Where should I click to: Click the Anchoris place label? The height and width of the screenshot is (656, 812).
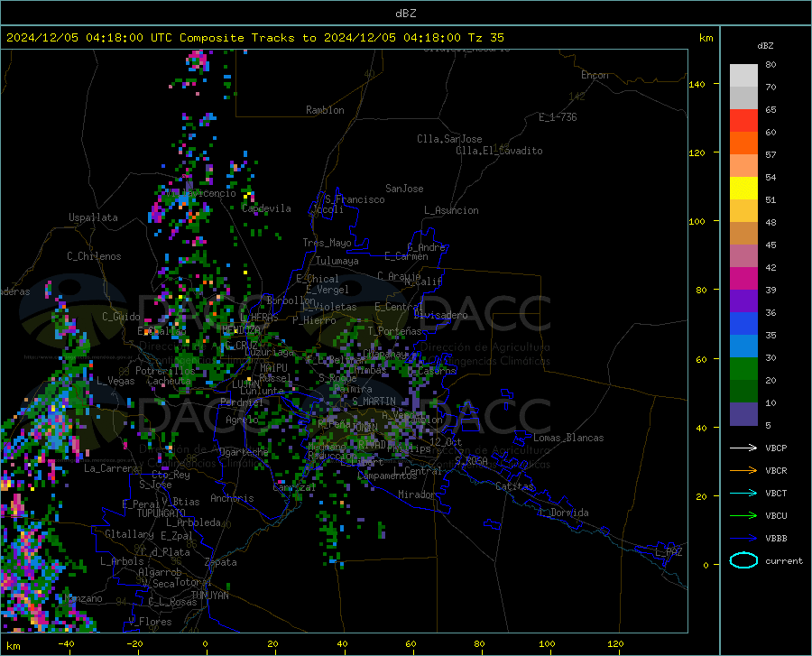coord(232,499)
